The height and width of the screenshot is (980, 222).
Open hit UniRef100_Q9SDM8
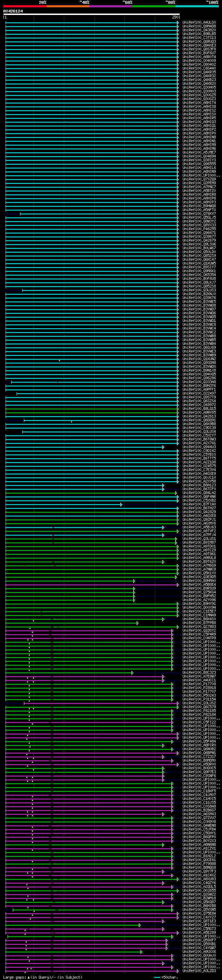coord(199,363)
